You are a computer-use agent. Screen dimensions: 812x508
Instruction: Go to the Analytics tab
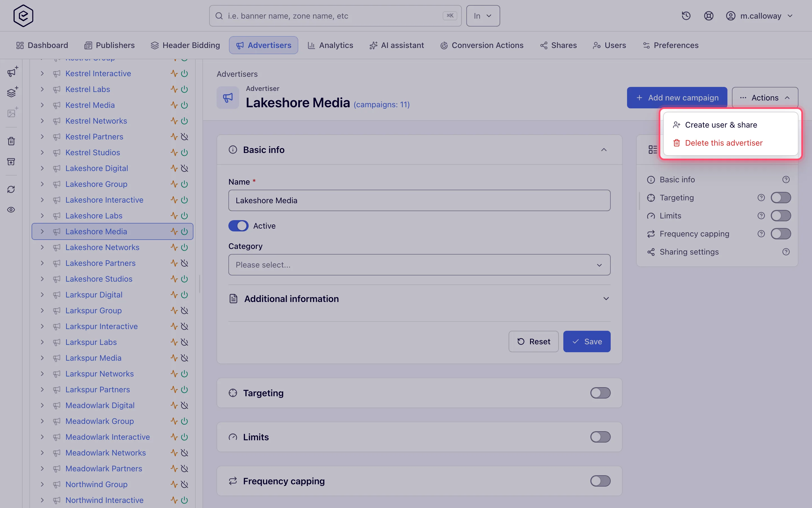click(330, 45)
